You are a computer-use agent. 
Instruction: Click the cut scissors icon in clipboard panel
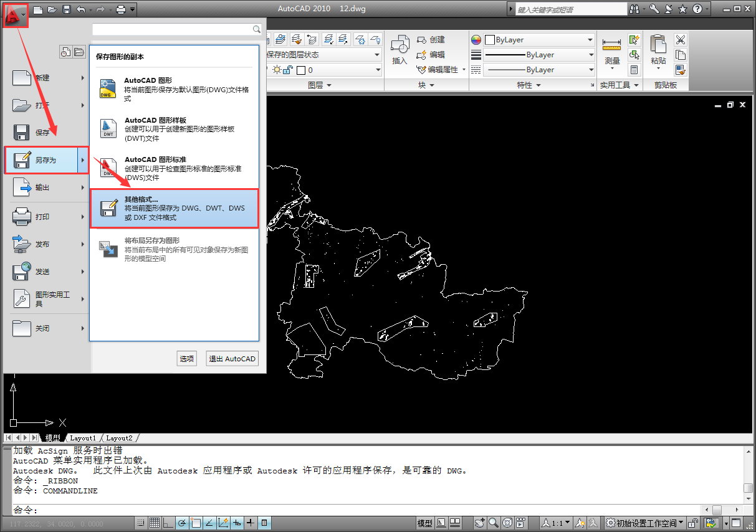pyautogui.click(x=681, y=40)
